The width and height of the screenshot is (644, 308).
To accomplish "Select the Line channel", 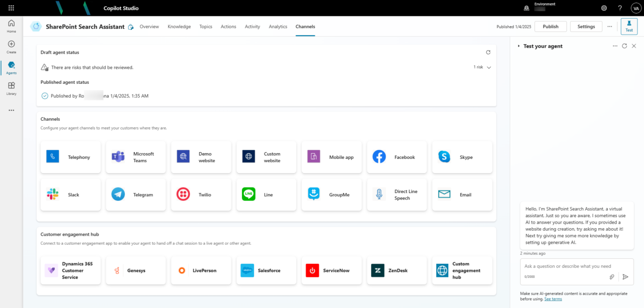I will (266, 194).
